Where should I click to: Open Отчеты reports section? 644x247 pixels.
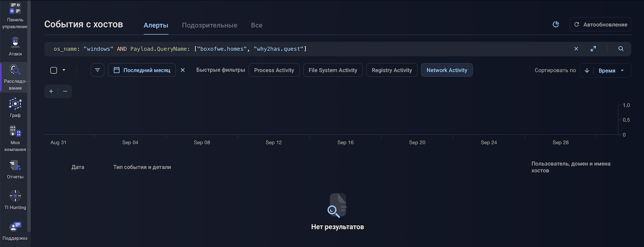point(15,169)
